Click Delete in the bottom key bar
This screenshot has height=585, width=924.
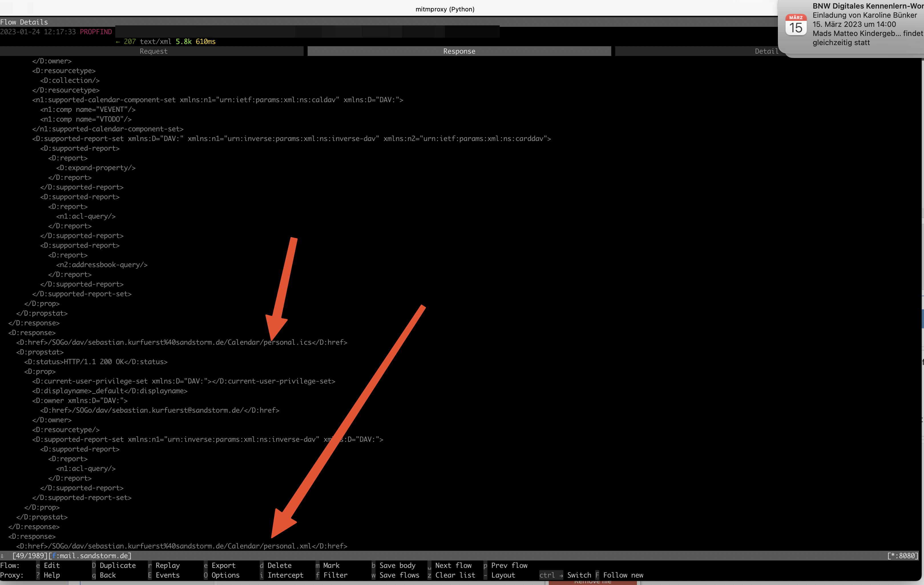point(279,565)
